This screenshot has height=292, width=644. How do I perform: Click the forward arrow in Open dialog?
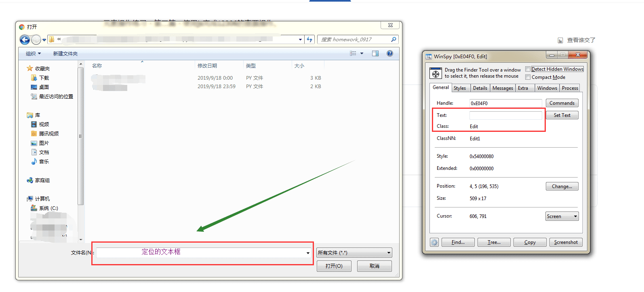[36, 40]
